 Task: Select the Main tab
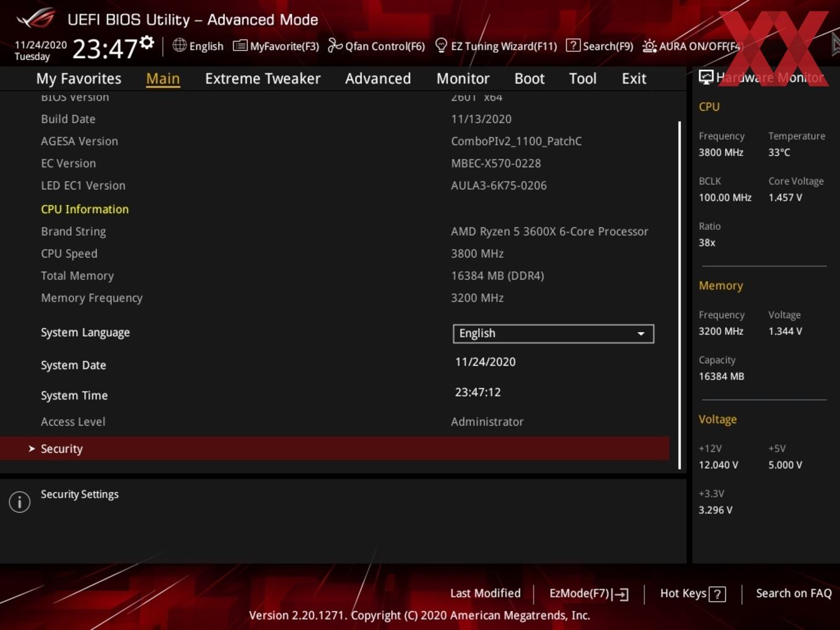pos(163,78)
